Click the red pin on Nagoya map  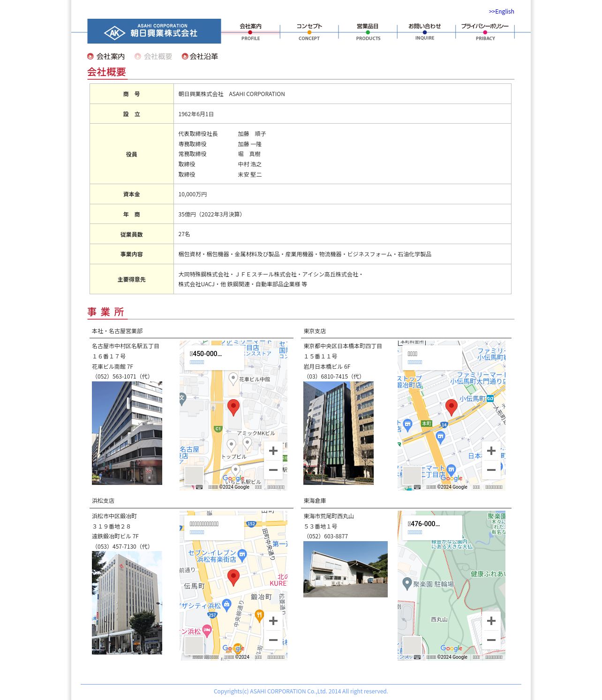tap(233, 407)
